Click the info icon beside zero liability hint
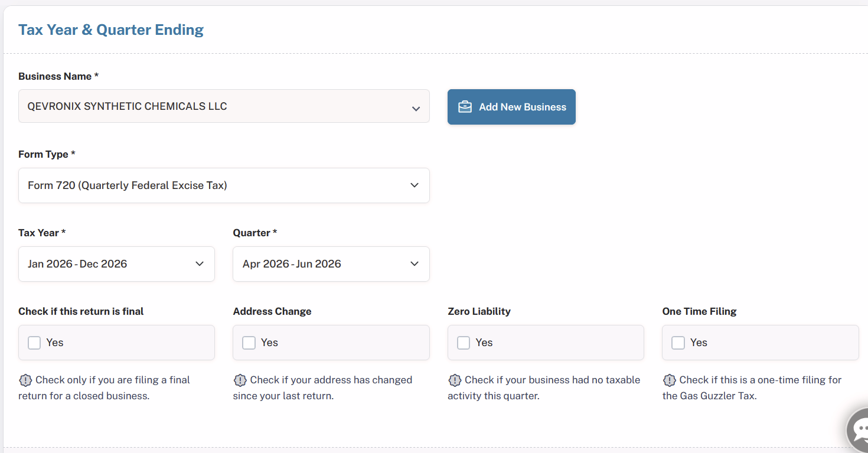This screenshot has width=868, height=453. 455,380
